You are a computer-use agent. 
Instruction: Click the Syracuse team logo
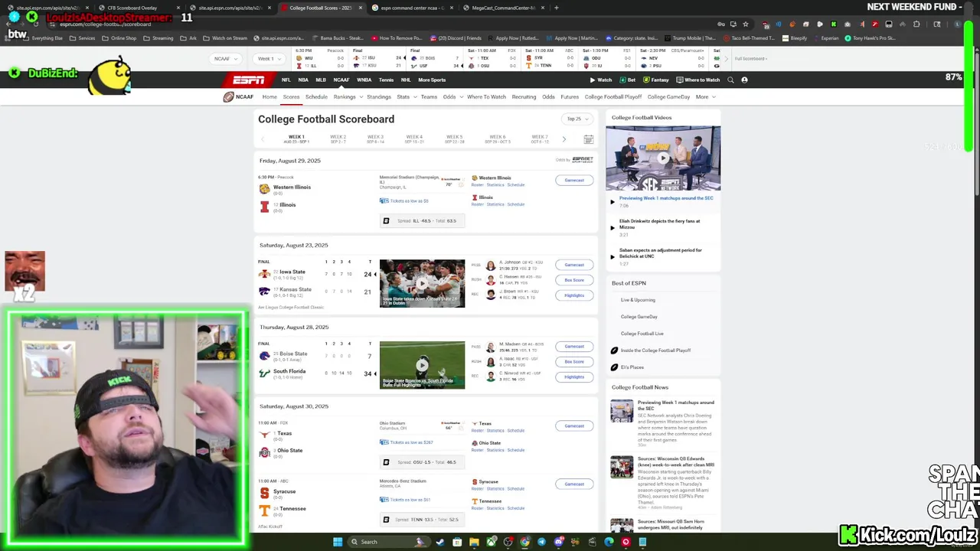pos(264,493)
